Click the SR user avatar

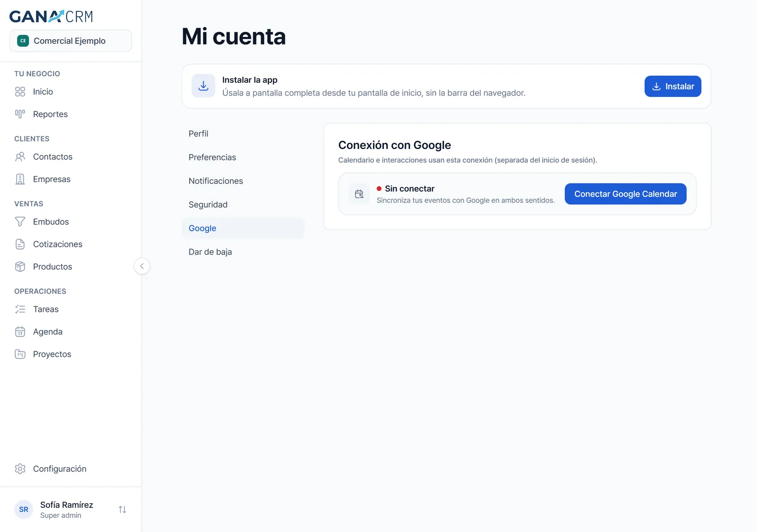point(24,509)
